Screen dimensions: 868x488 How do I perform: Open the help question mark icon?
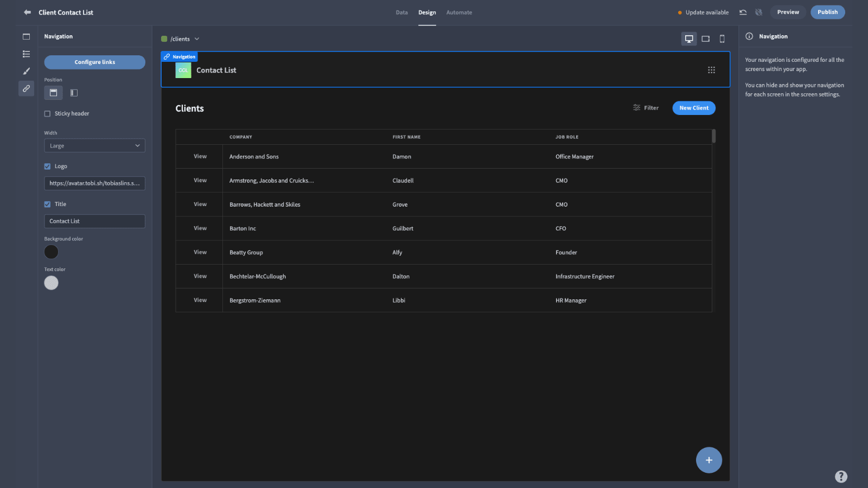841,476
